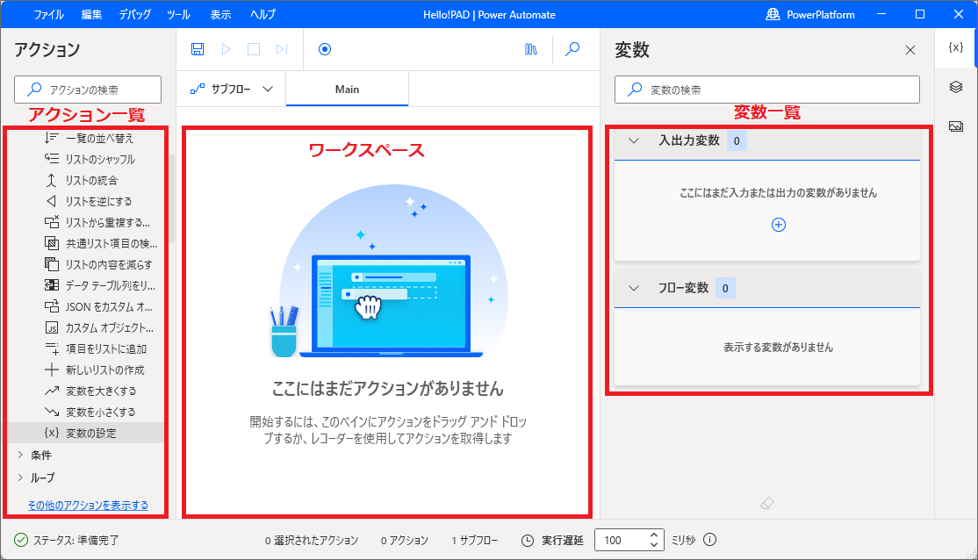Open the UI elements pane icon
The image size is (978, 560).
(956, 87)
